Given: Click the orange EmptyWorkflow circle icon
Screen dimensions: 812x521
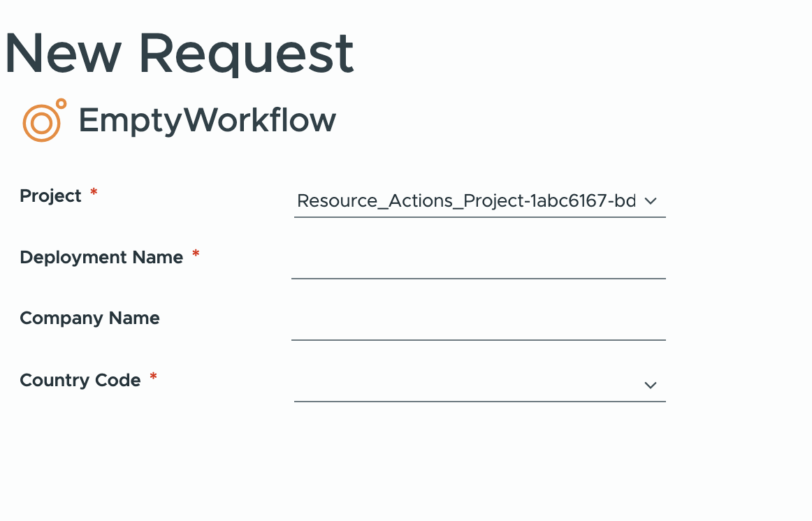Looking at the screenshot, I should 45,120.
